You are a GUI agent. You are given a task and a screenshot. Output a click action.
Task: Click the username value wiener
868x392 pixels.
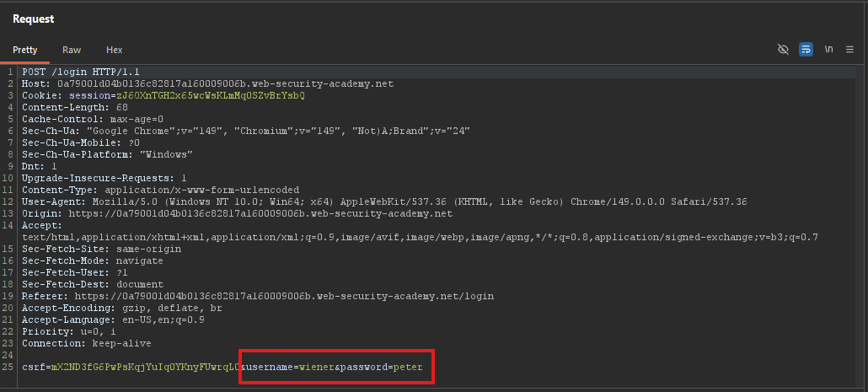317,367
